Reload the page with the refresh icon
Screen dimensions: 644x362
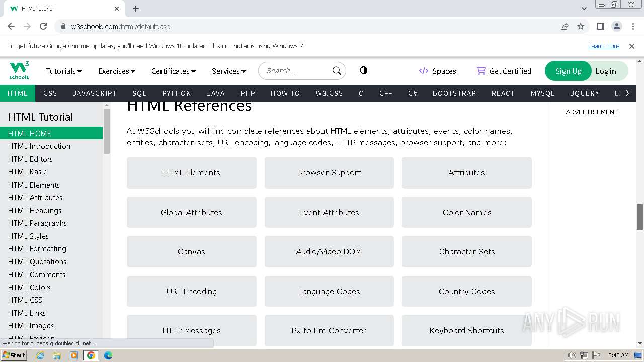coord(43,26)
